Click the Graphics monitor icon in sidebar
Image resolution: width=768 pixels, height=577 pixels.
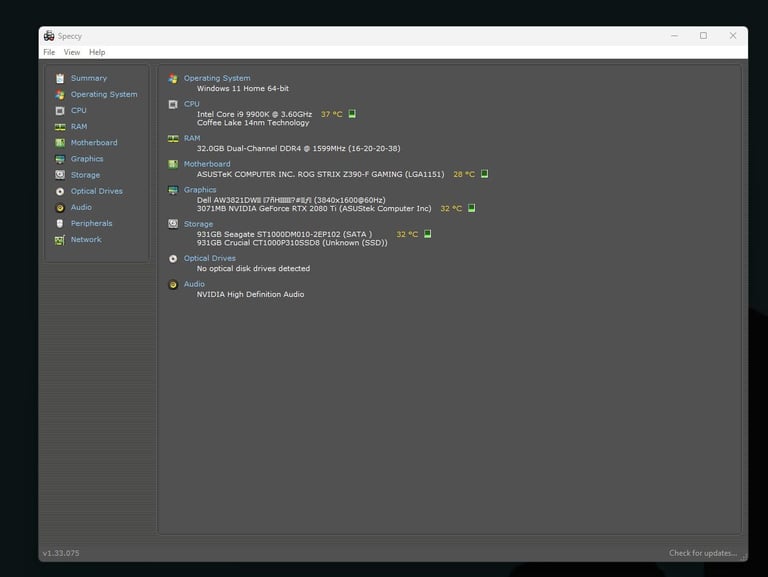(x=60, y=159)
